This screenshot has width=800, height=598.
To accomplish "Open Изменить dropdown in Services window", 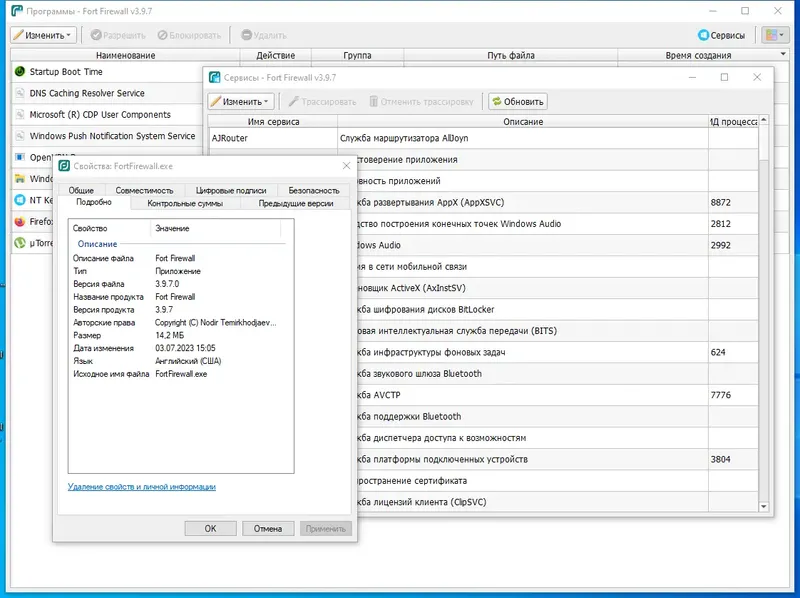I will coord(241,102).
